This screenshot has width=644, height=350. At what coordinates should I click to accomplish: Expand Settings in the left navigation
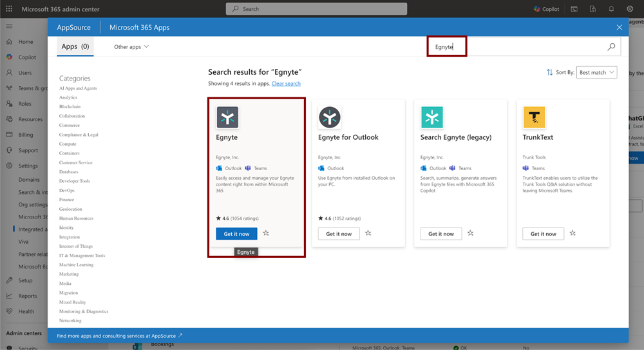point(28,166)
